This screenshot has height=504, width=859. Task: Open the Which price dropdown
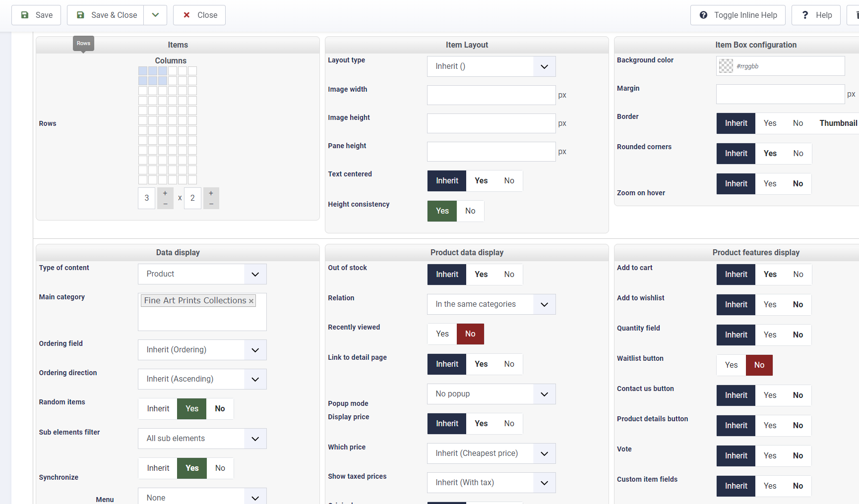(491, 453)
